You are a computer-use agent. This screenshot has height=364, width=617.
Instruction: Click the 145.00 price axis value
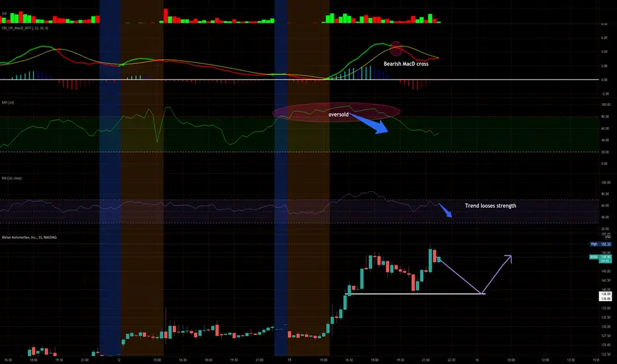pyautogui.click(x=606, y=271)
